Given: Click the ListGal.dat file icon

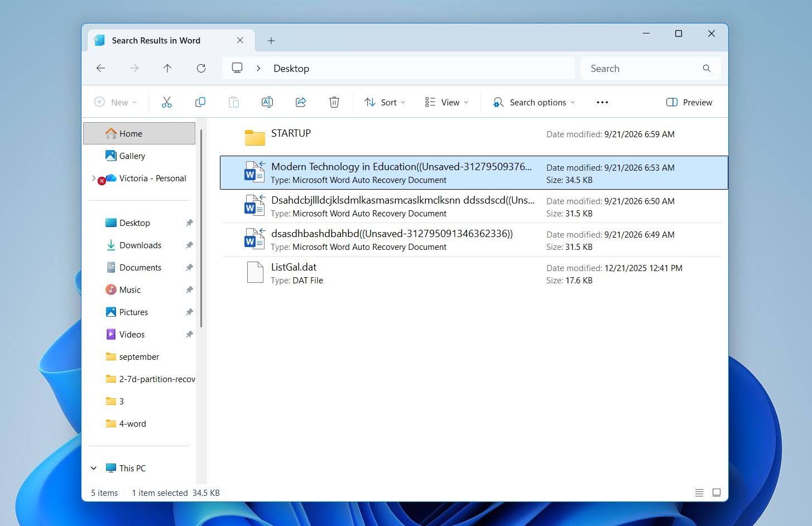Looking at the screenshot, I should tap(255, 272).
